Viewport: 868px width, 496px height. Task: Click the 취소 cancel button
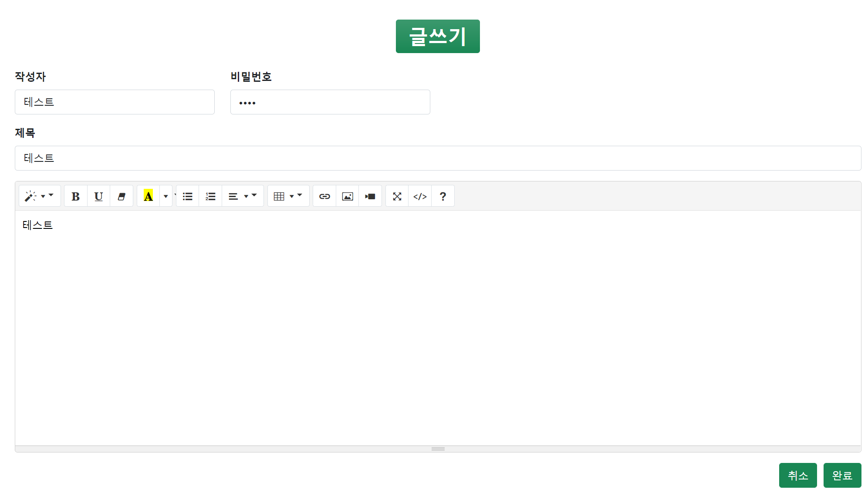tap(797, 475)
